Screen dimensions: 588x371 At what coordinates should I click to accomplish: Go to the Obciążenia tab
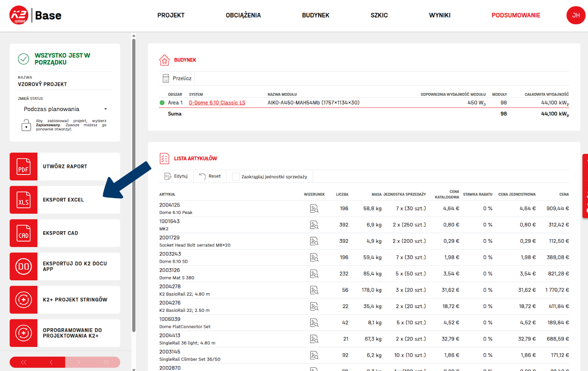tap(243, 15)
